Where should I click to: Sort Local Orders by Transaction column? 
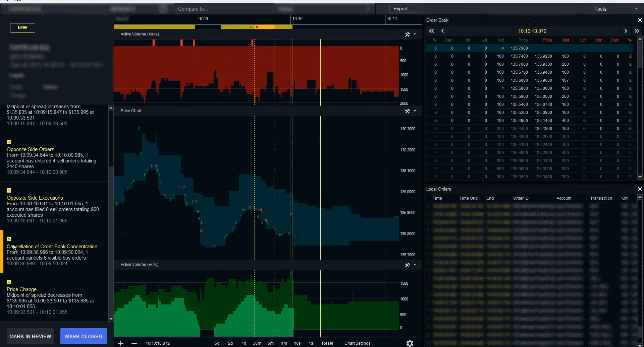coord(601,198)
